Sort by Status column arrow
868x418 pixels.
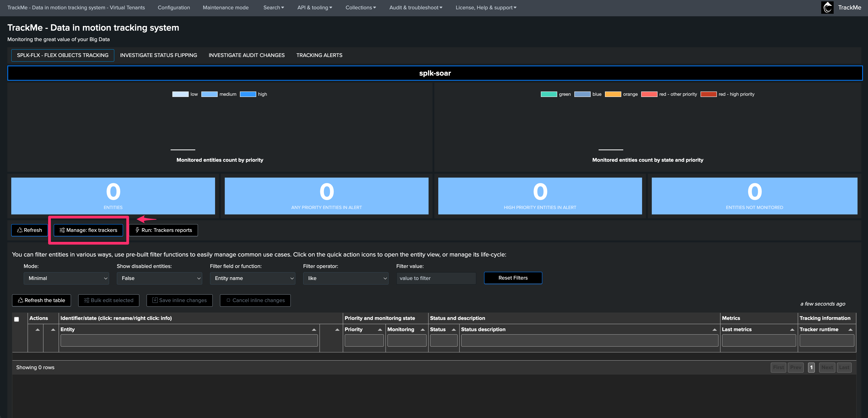tap(454, 329)
